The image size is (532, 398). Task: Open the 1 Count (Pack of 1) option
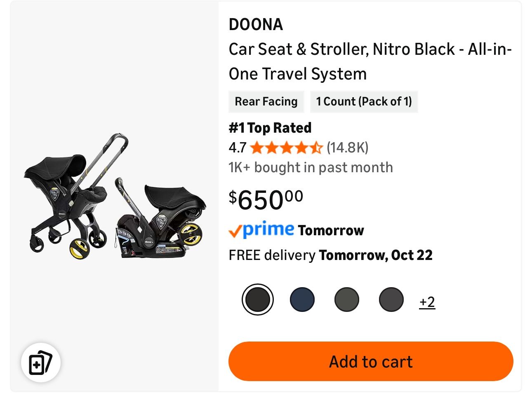click(x=364, y=101)
